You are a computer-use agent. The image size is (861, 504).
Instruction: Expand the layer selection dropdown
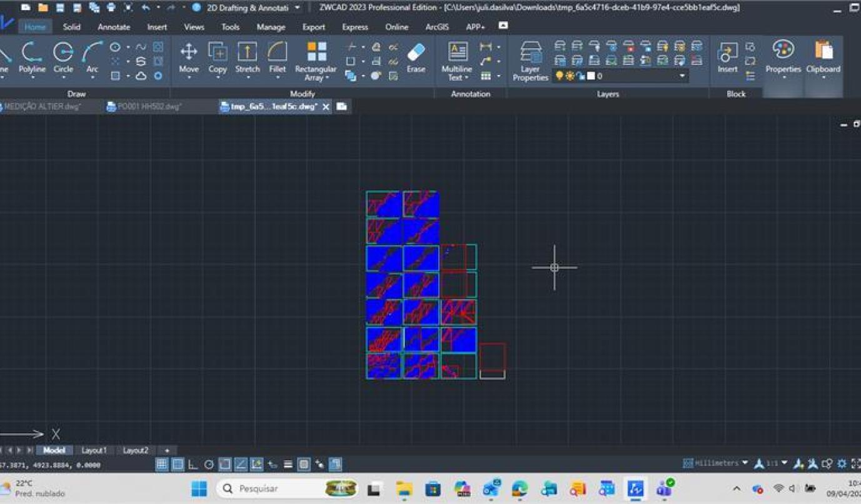click(682, 76)
